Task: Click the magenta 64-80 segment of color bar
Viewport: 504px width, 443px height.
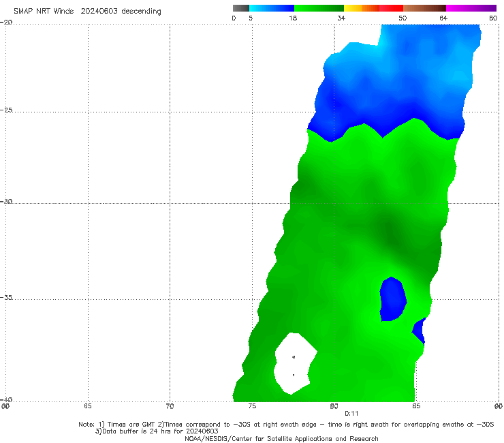Action: click(x=471, y=8)
